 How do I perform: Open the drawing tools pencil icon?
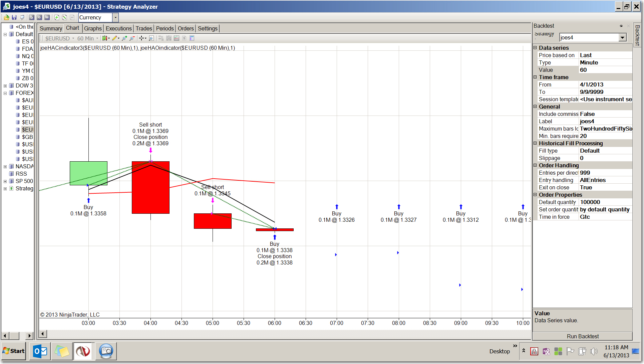tap(114, 38)
